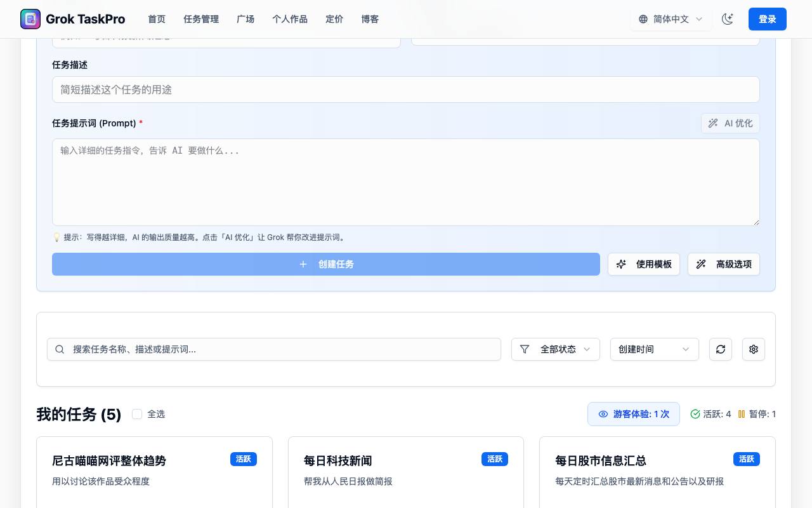The image size is (812, 508).
Task: Click 活跃 badge on 每日股市信息汇总 card
Action: pyautogui.click(x=747, y=459)
